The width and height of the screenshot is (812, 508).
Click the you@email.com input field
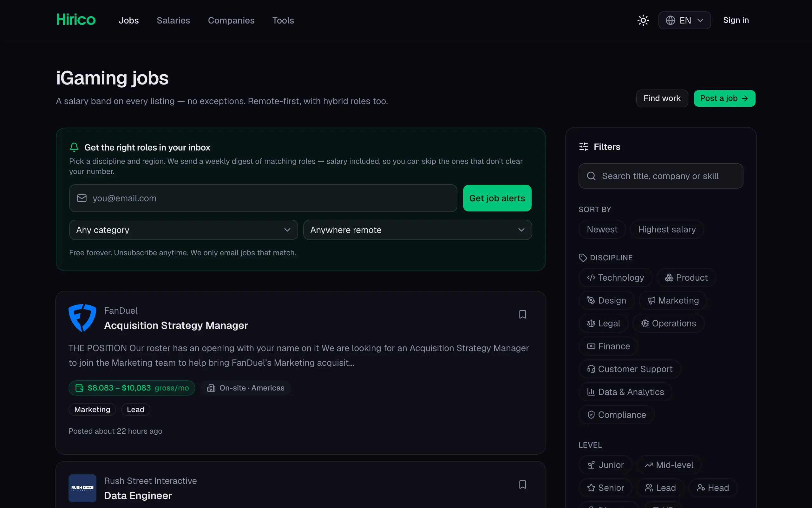(263, 198)
